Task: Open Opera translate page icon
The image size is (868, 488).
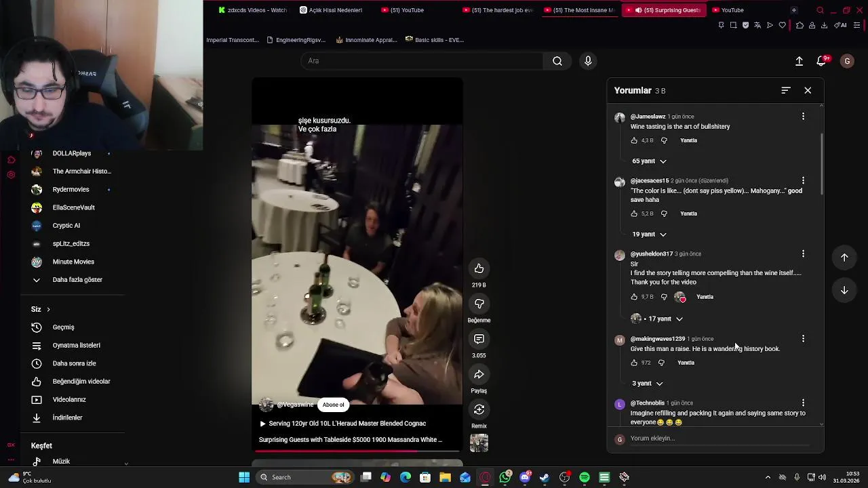Action: coord(757,25)
